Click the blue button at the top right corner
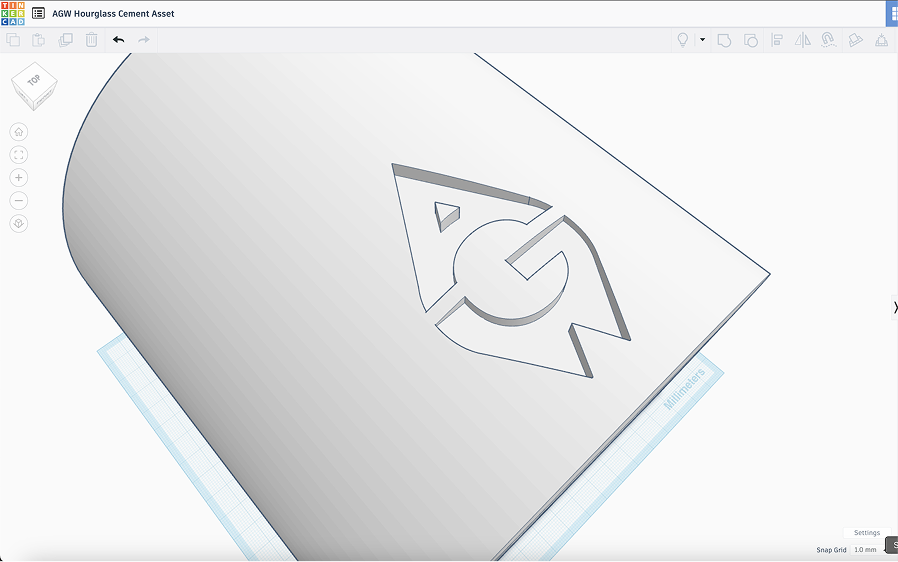 pyautogui.click(x=892, y=14)
